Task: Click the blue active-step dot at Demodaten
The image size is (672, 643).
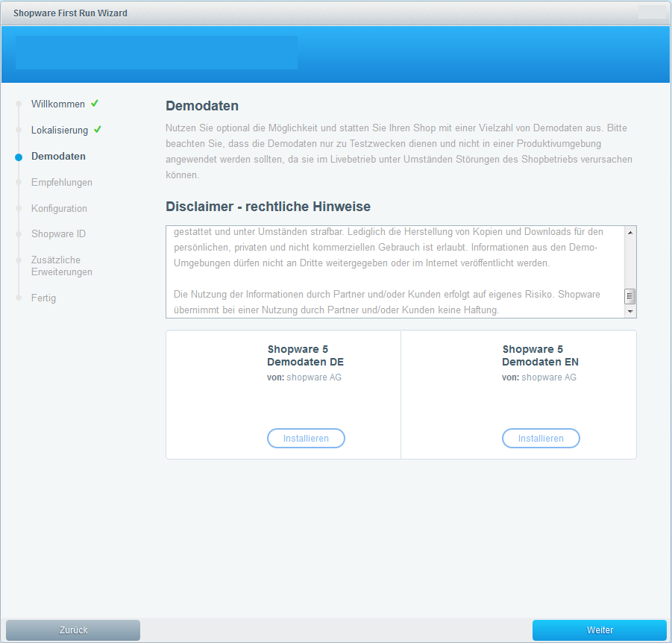Action: click(19, 157)
